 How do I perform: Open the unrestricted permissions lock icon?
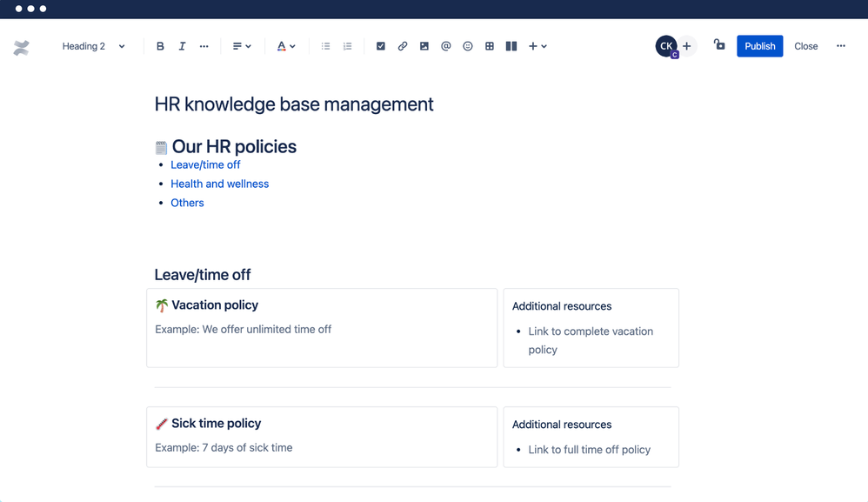pos(719,46)
